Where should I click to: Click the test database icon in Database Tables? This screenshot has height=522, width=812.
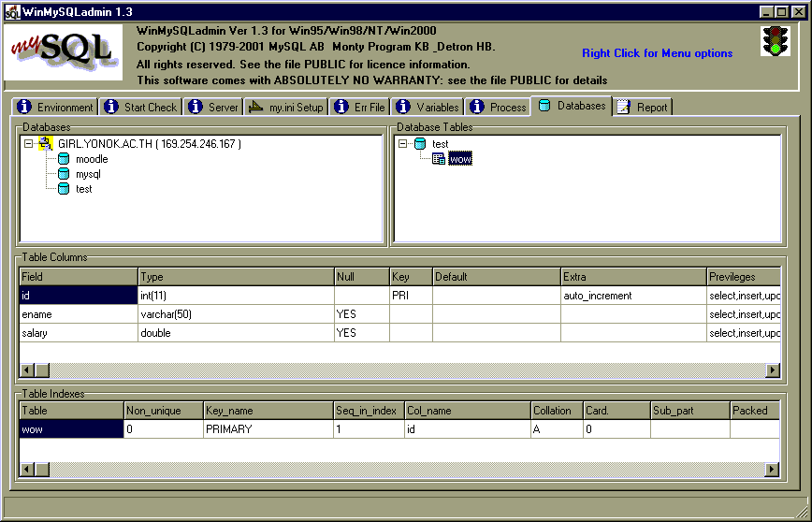coord(420,144)
